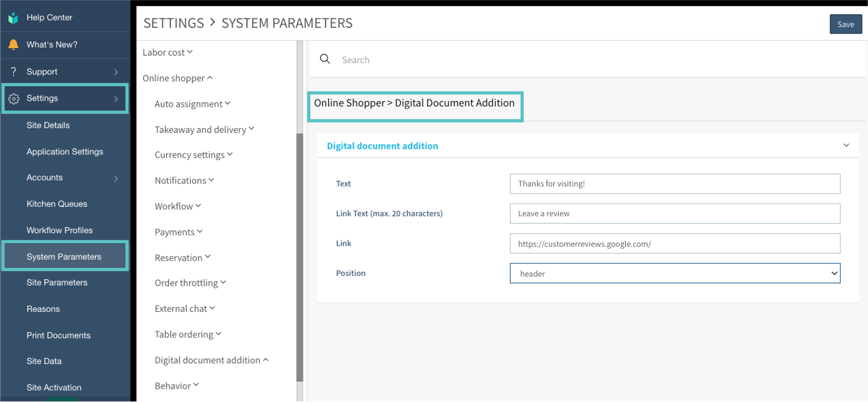868x402 pixels.
Task: Open Kitchen Queues page
Action: (x=57, y=204)
